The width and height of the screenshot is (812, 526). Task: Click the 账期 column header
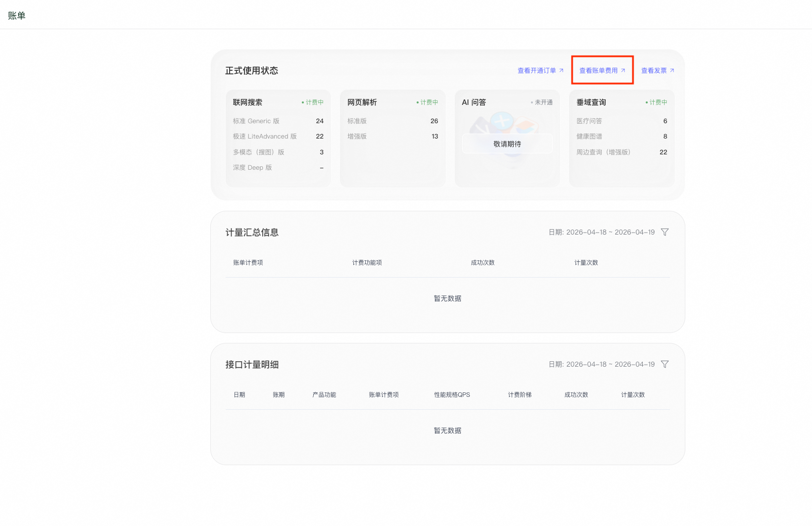(279, 395)
